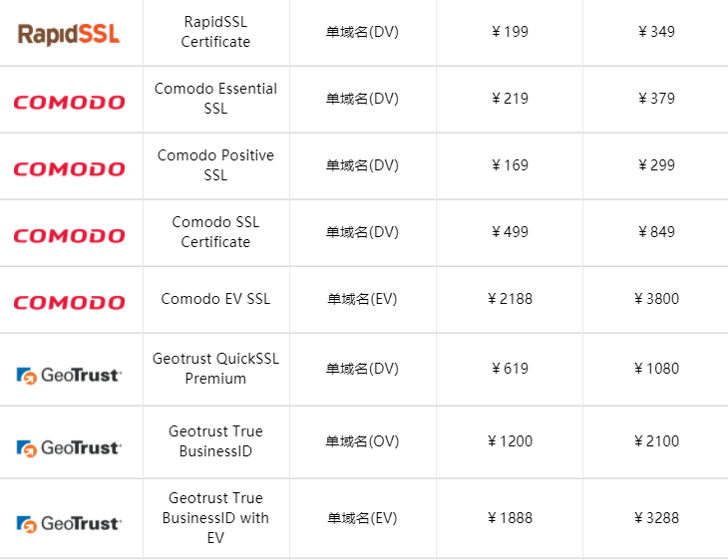
Task: Click Comodo logo beside Comodo Essential SSL
Action: pyautogui.click(x=69, y=102)
